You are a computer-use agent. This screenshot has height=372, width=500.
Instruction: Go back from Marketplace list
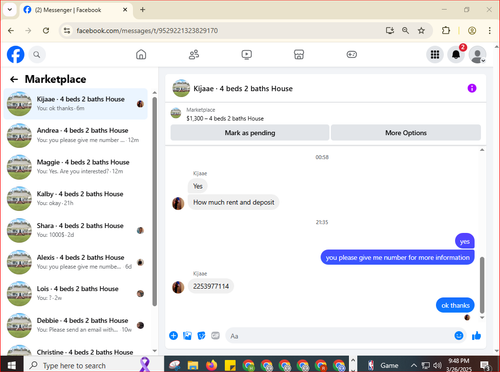coord(14,79)
